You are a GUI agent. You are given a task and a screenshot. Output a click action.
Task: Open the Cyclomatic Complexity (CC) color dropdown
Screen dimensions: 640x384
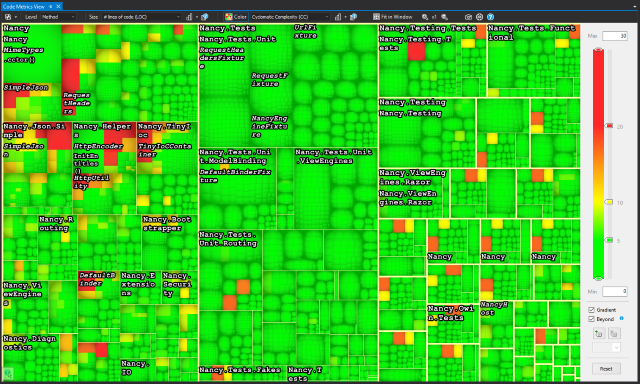coord(290,17)
